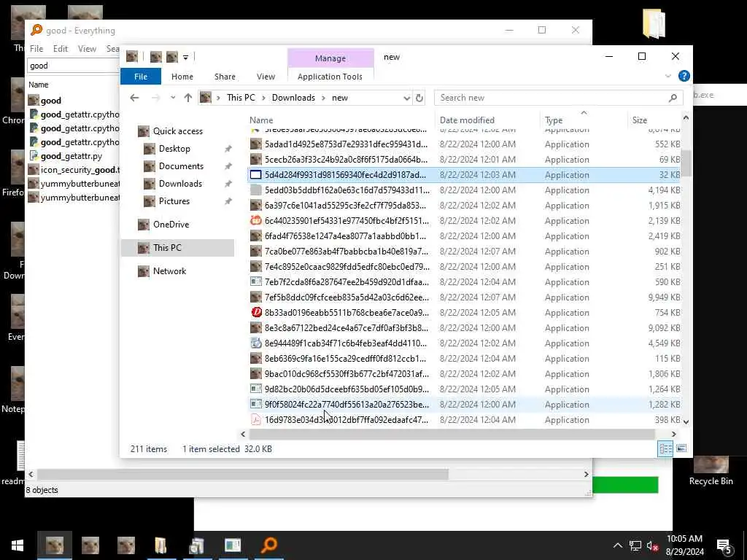Select Network in navigation pane
This screenshot has width=747, height=560.
[169, 271]
